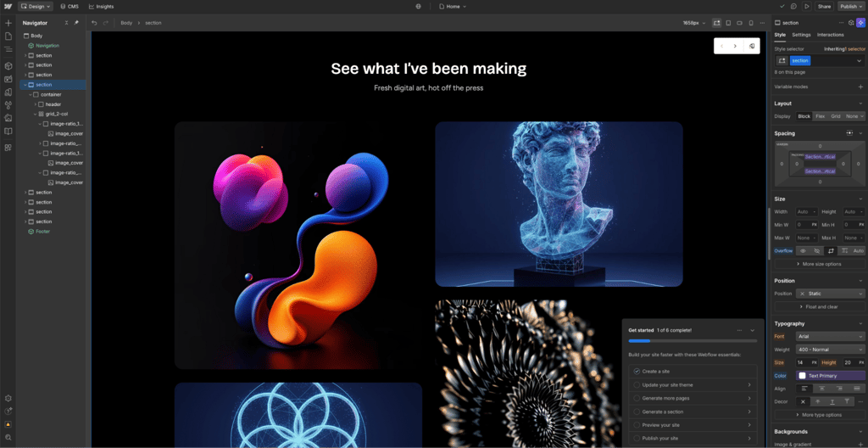Select the desktop breakpoint icon

pyautogui.click(x=717, y=23)
